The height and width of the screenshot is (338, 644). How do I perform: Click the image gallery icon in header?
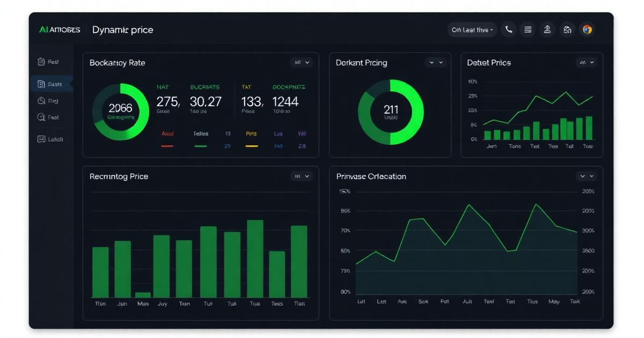(x=567, y=30)
